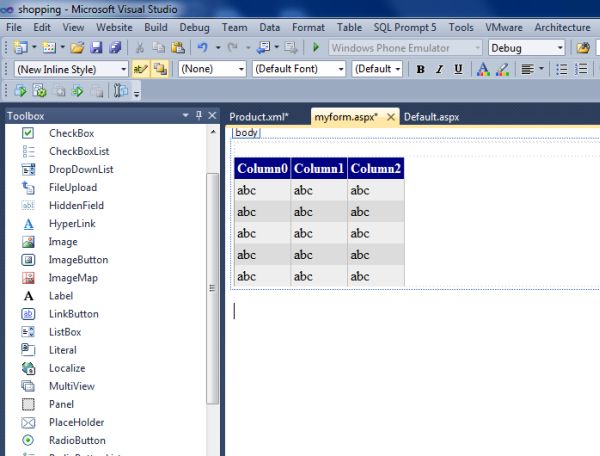This screenshot has height=456, width=600.
Task: Save the current file with floppy icon
Action: tap(96, 48)
